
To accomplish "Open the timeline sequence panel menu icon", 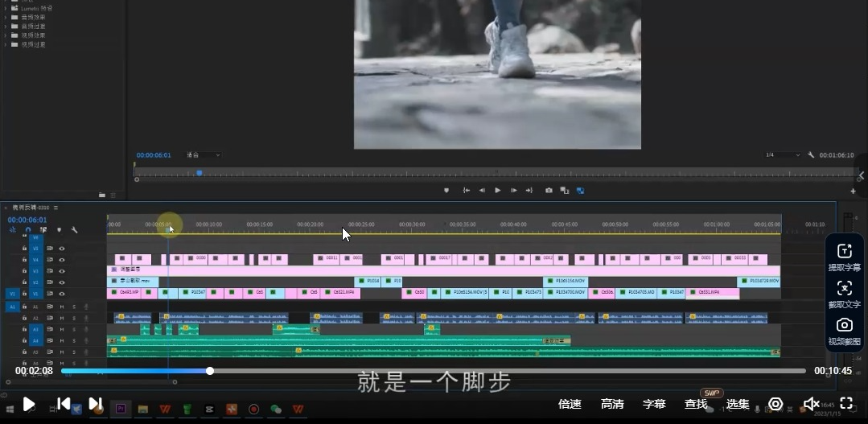I will (x=56, y=208).
